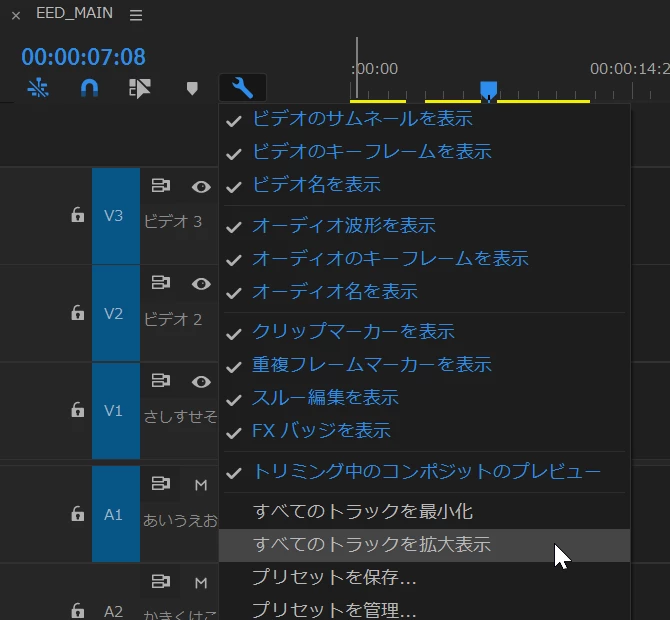
Task: Click the さしすせそ track name on V1
Action: [x=180, y=416]
